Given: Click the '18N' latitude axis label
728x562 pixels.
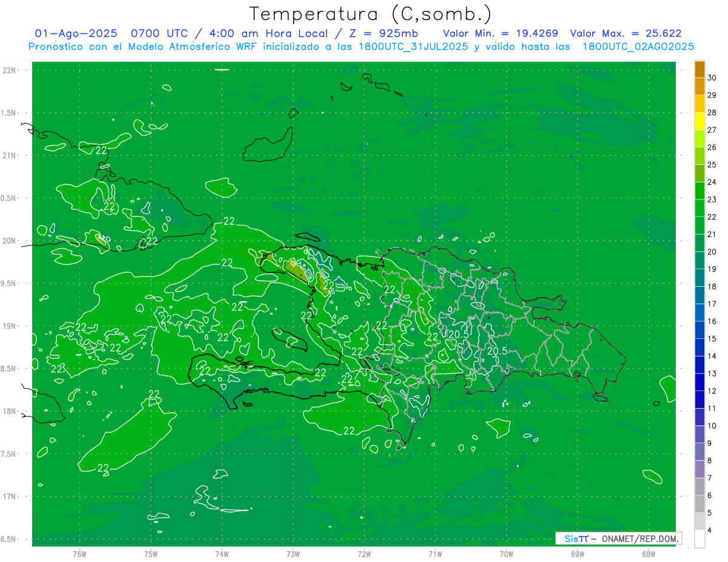Looking at the screenshot, I should tap(9, 411).
